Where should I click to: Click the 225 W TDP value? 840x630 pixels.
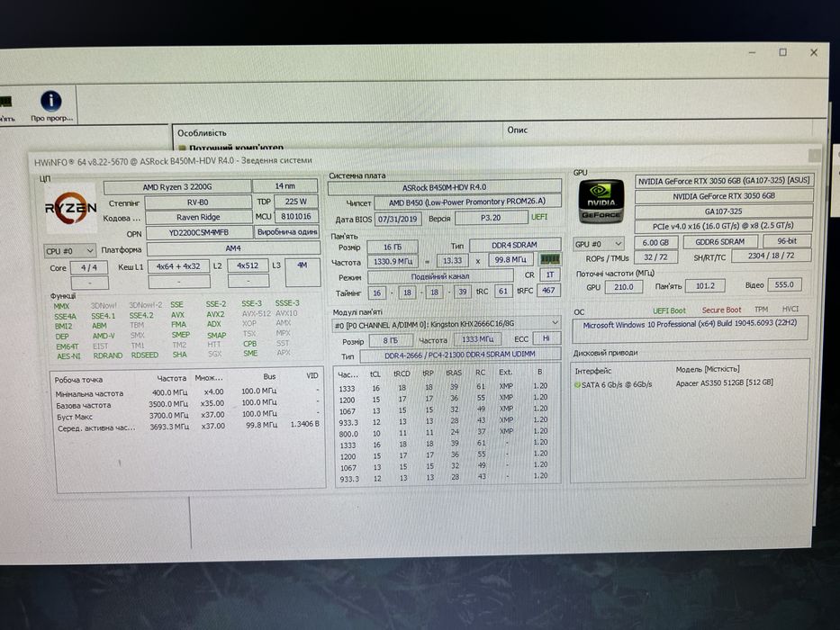(295, 202)
